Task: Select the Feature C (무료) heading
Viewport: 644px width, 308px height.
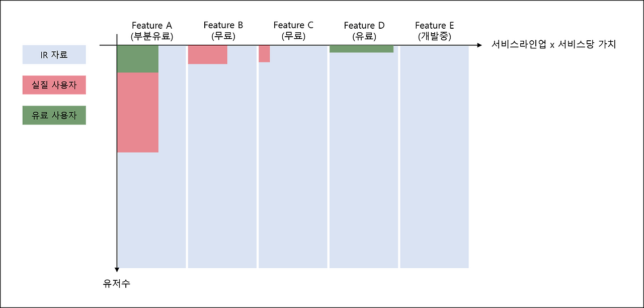Action: click(293, 31)
